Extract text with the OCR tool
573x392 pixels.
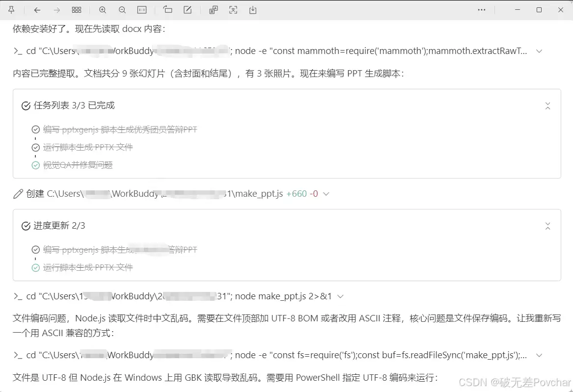tap(233, 10)
